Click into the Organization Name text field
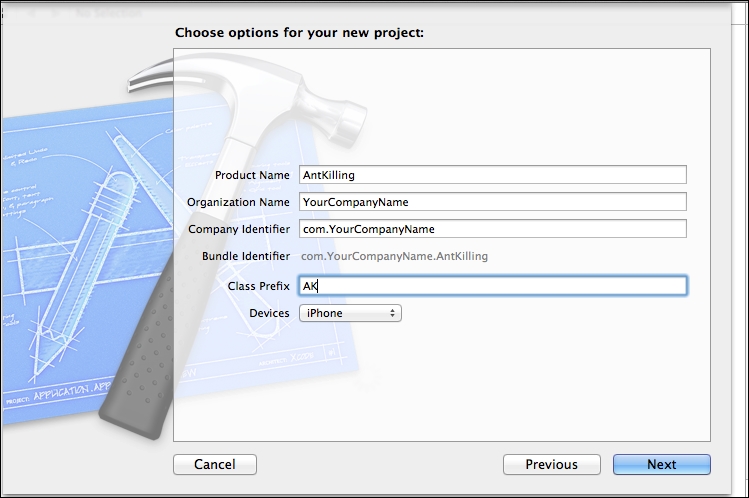 [x=493, y=202]
